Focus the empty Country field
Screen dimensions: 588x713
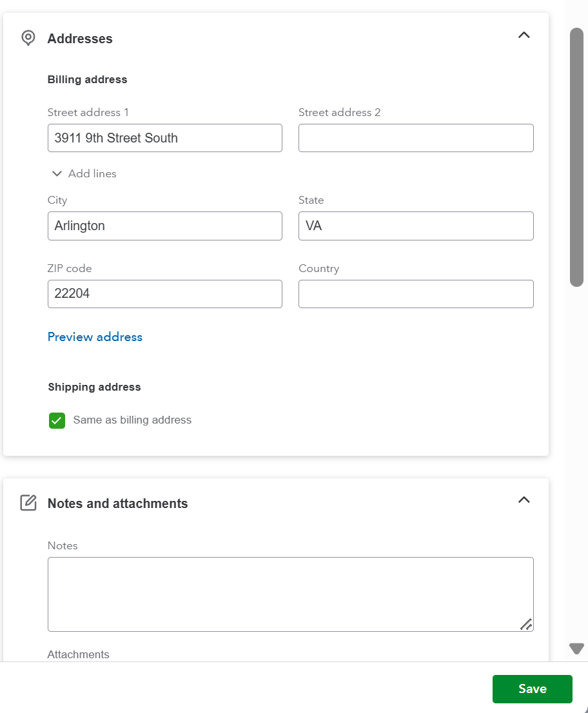pos(416,294)
